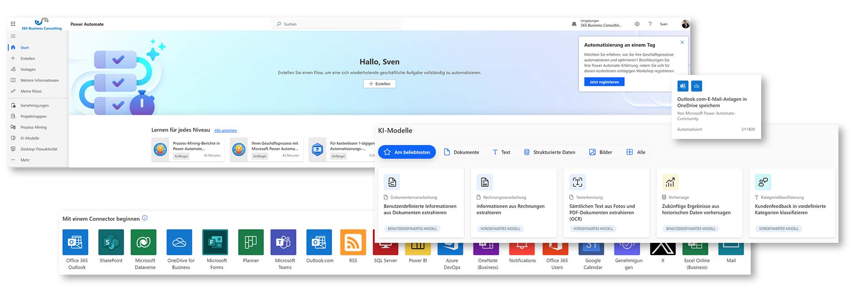Viewport: 868px width, 296px height.
Task: Select SharePoint connector icon
Action: pyautogui.click(x=111, y=242)
